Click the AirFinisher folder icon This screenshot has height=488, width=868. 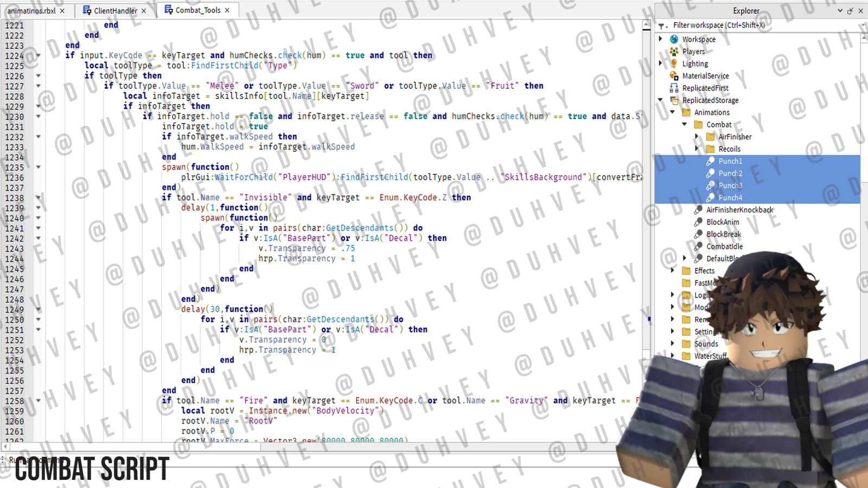(x=710, y=137)
